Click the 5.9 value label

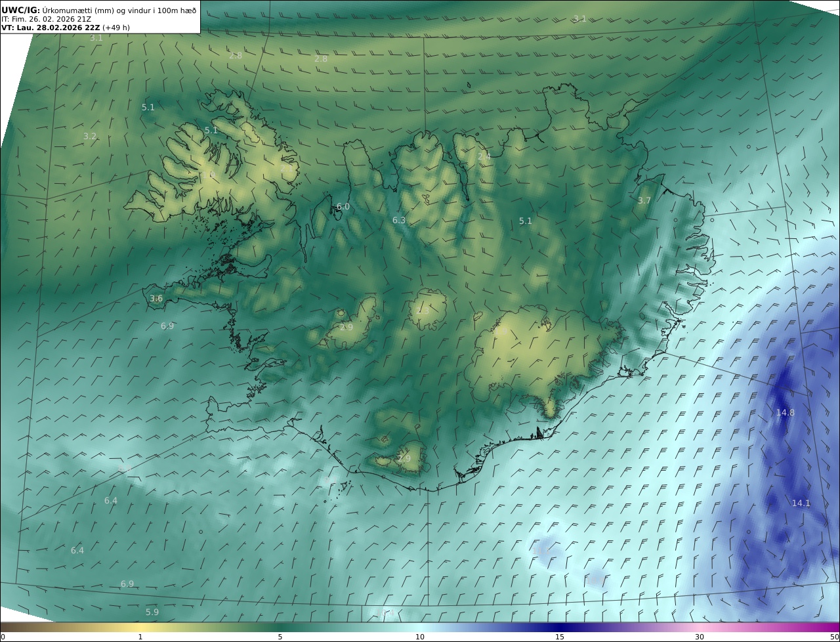(152, 612)
